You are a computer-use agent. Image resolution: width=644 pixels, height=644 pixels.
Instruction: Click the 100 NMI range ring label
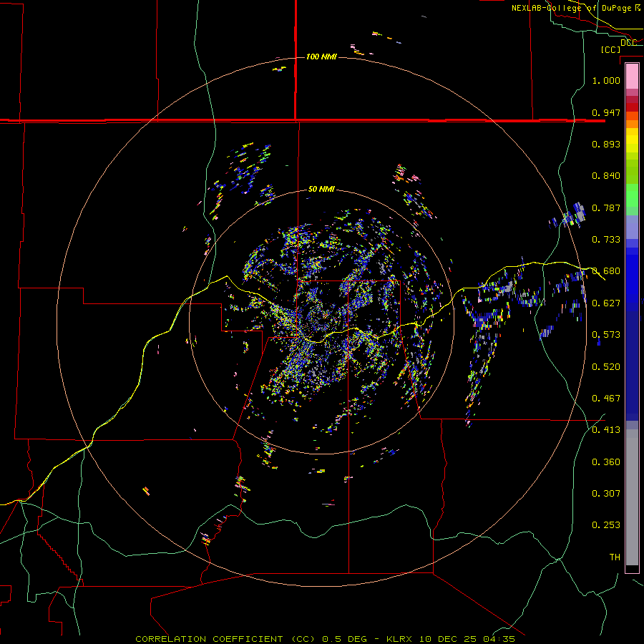[321, 57]
